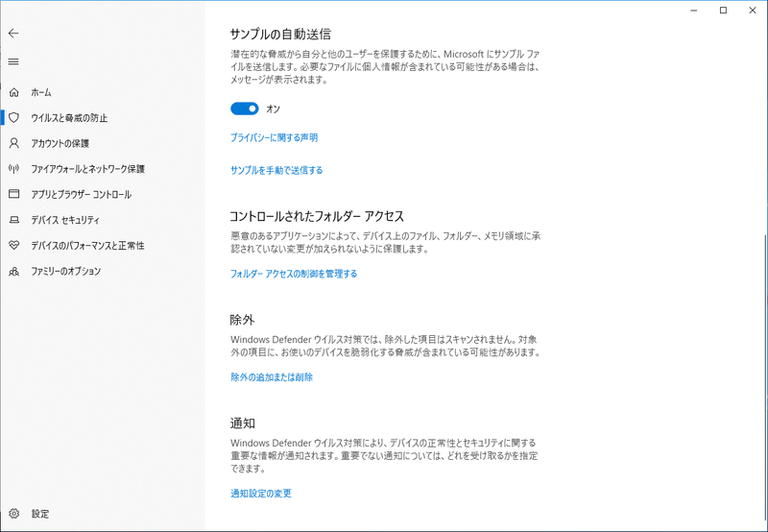Click the family icon for ファミリーのオプション
Viewport: 768px width, 532px height.
(14, 271)
